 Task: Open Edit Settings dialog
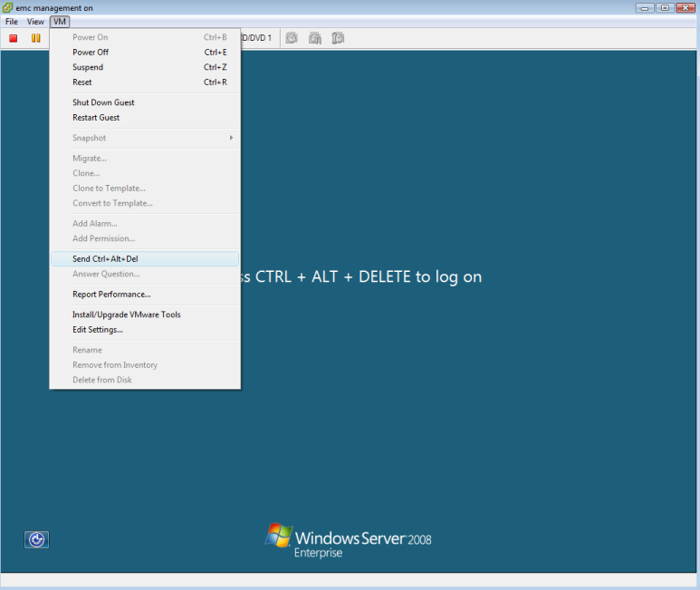pos(98,330)
